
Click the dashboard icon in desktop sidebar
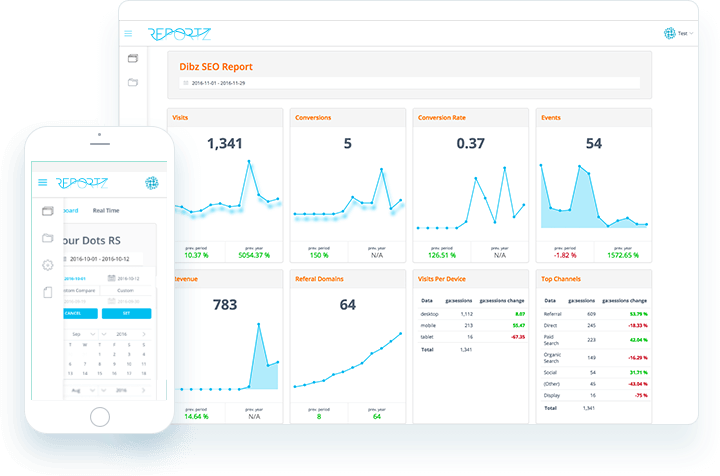click(x=132, y=58)
